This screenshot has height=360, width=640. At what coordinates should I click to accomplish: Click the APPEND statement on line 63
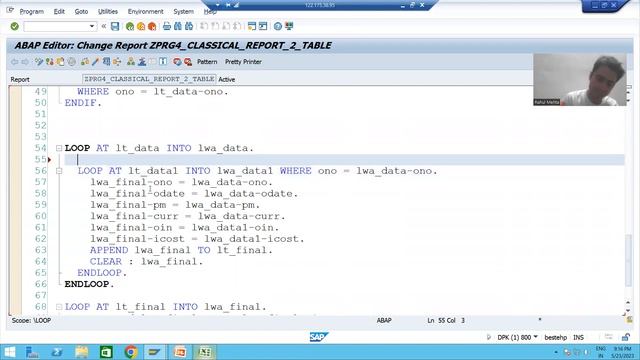tap(181, 250)
